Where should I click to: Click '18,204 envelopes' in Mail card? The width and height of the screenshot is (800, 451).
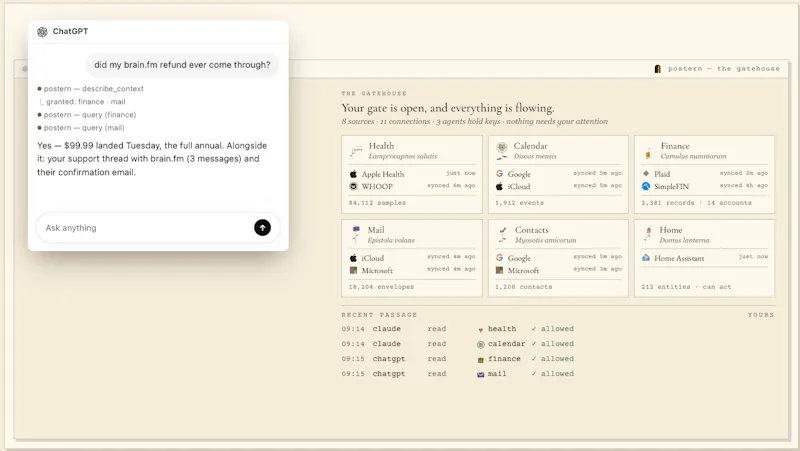point(381,287)
